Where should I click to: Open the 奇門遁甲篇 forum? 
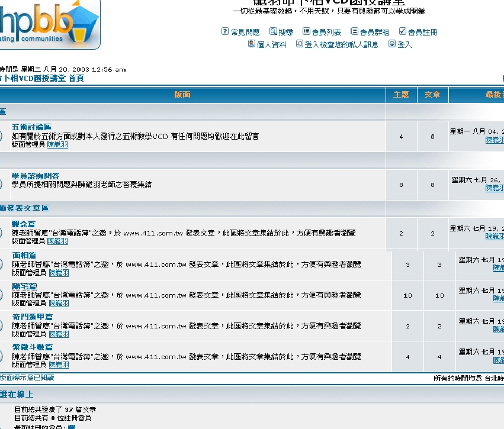pos(33,317)
